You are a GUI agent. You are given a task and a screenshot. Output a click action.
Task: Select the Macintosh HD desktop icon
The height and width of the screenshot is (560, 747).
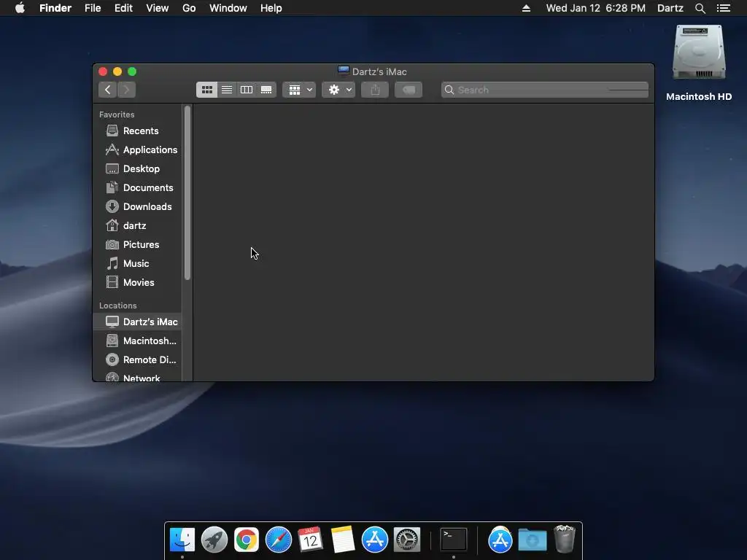tap(699, 53)
